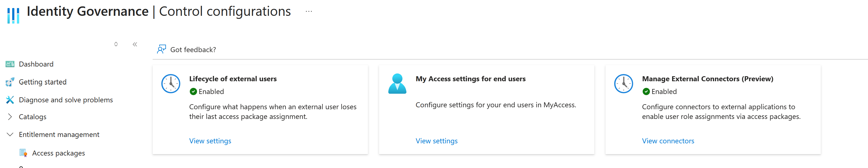Click the up-down sort arrows in sidebar
The width and height of the screenshot is (868, 168).
click(116, 44)
